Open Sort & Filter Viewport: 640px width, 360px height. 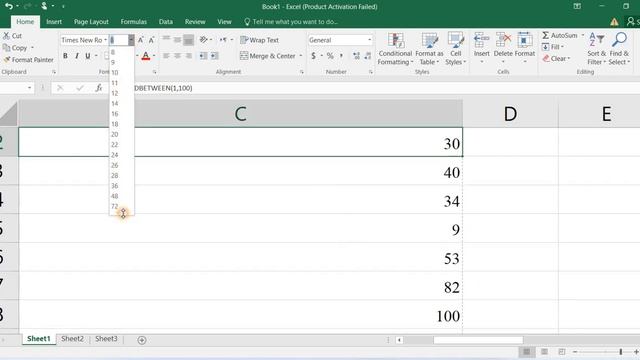pos(596,49)
